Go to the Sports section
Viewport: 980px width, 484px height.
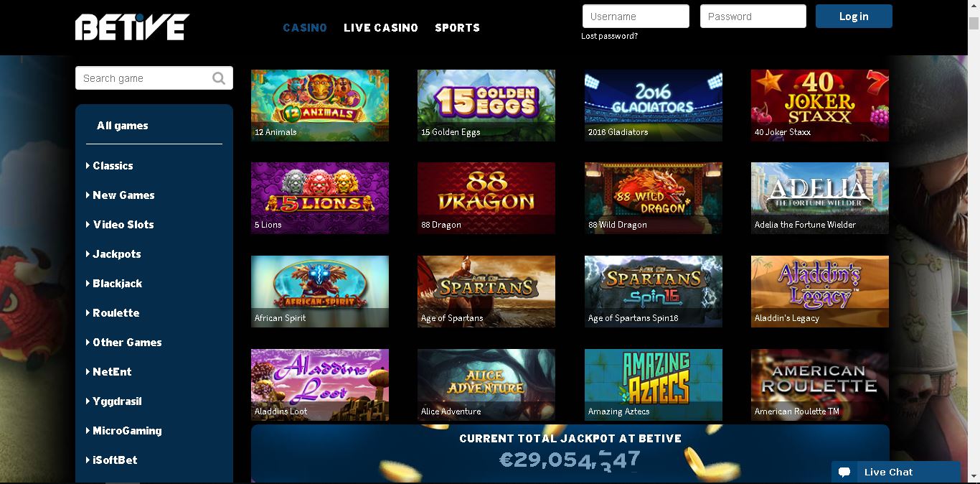pos(457,27)
